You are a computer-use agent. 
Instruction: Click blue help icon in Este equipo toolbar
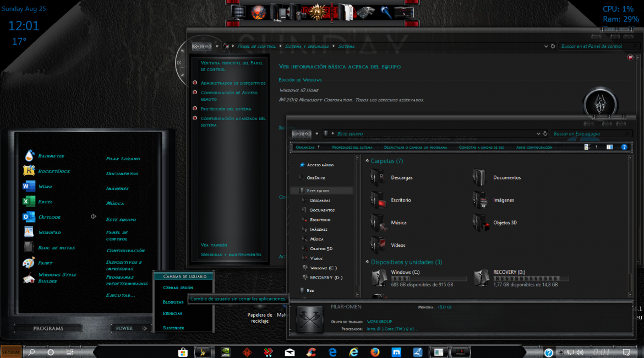624,147
